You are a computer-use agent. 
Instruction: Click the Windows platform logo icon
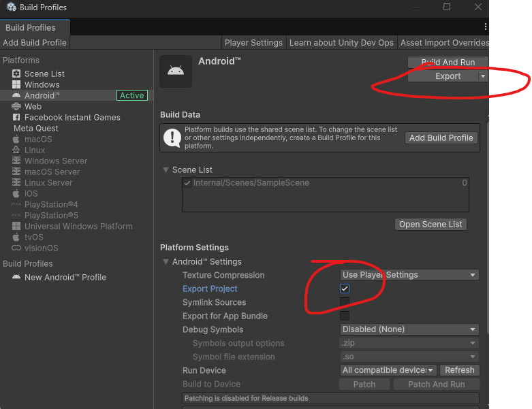16,84
